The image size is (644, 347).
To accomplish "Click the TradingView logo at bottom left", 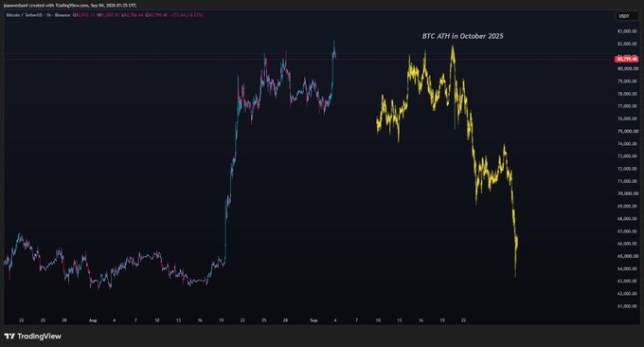I will pos(33,337).
